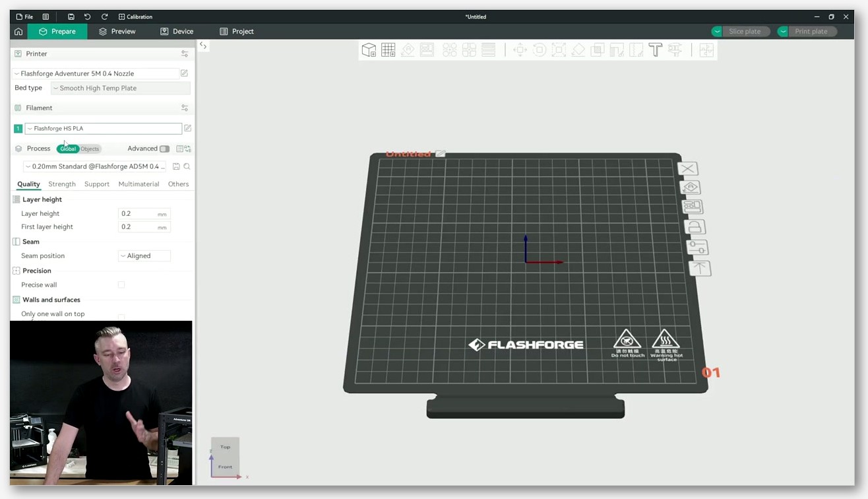The height and width of the screenshot is (499, 868).
Task: Click the auto-arrange plate icon in sidebar
Action: tap(692, 207)
